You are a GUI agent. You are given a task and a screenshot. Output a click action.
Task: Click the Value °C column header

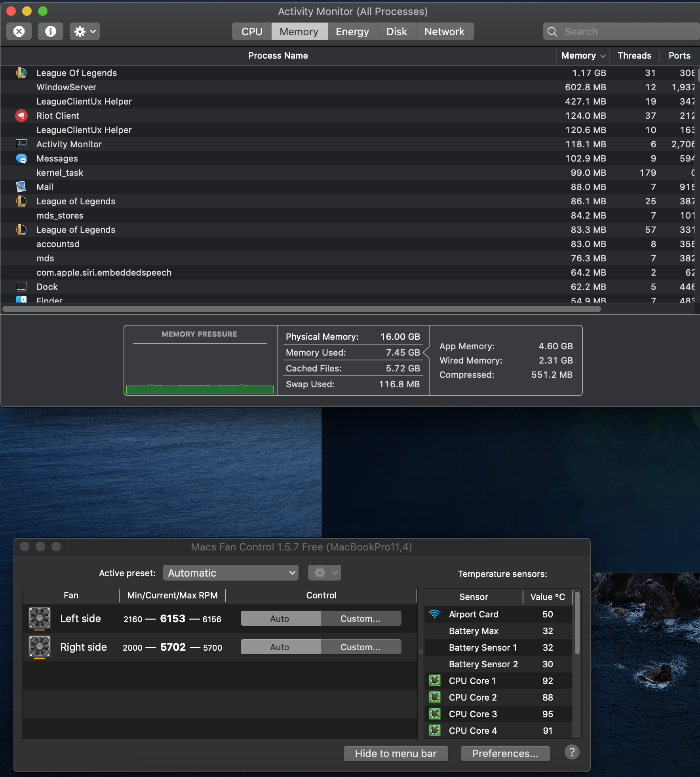[548, 597]
